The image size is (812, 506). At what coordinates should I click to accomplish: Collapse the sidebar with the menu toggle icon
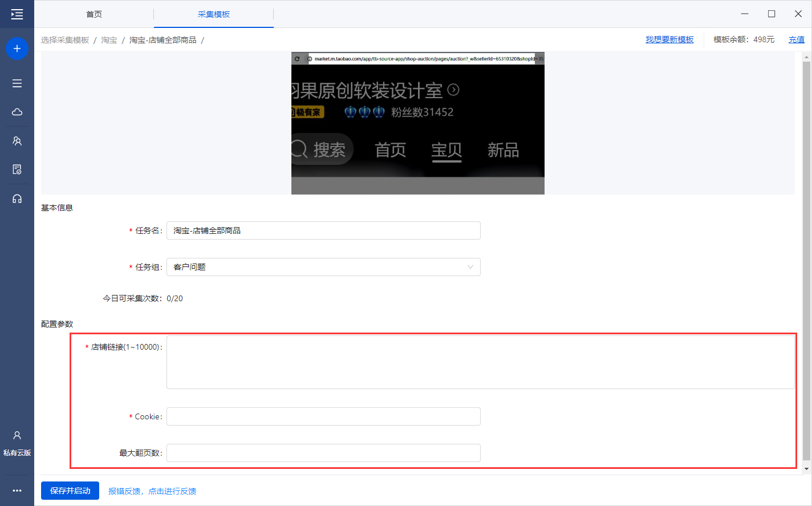(x=17, y=14)
